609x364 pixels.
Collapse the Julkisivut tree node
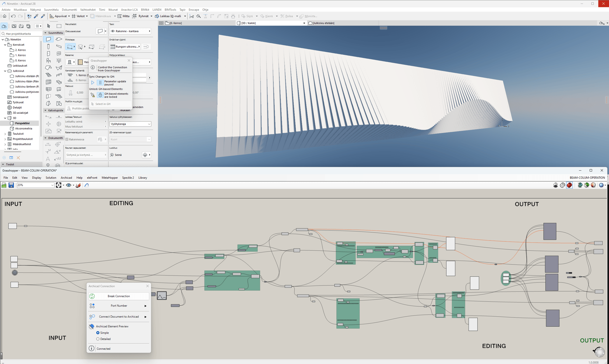tap(5, 71)
